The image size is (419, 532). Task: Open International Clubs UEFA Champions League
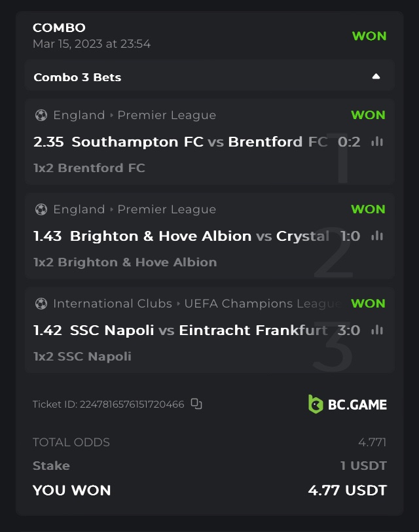tap(196, 304)
